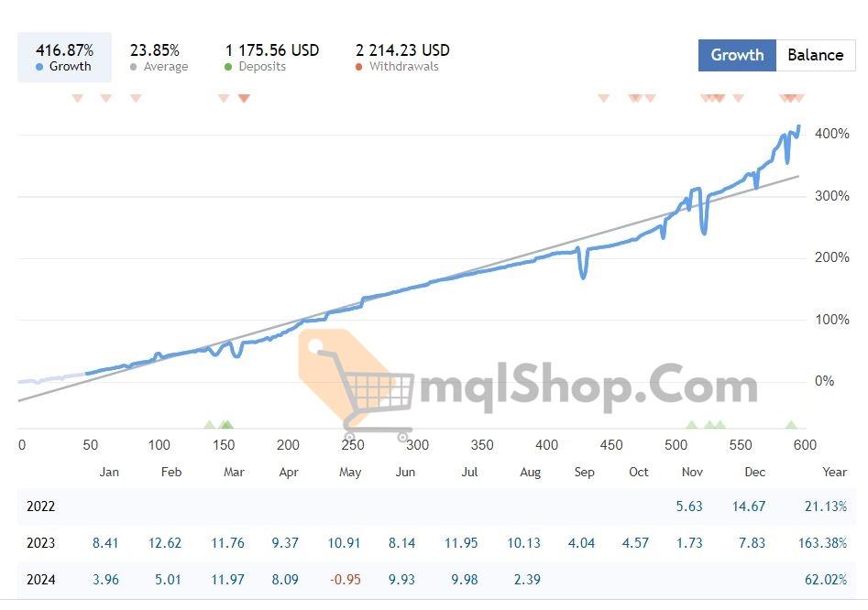868x610 pixels.
Task: Click the green dot beside Deposits
Action: pyautogui.click(x=228, y=67)
